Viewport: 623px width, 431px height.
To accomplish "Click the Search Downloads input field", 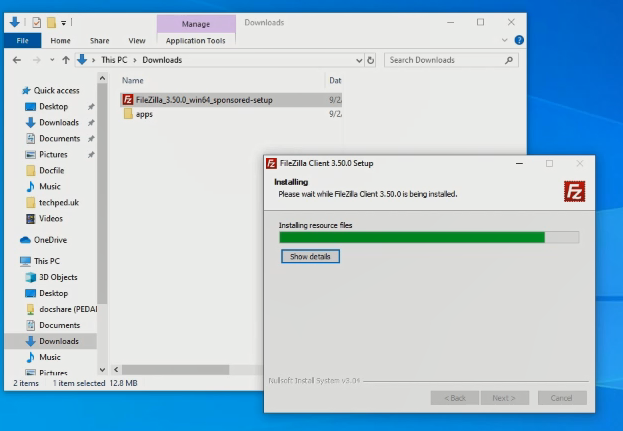I will click(x=443, y=60).
